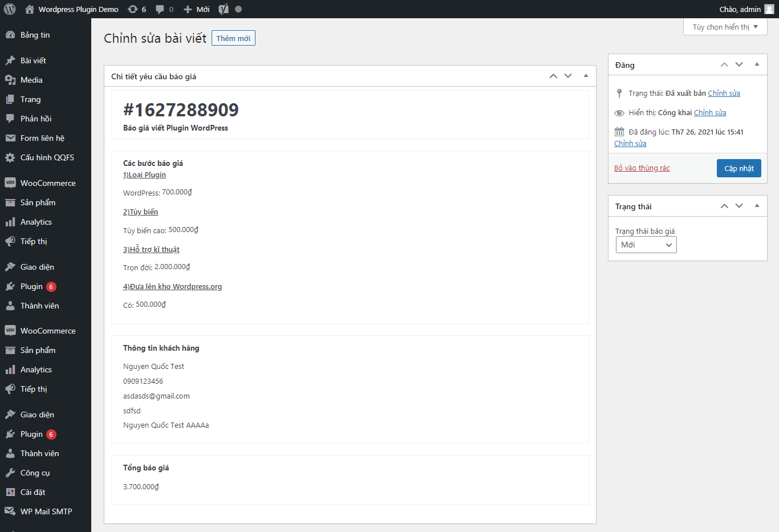779x532 pixels.
Task: Click the Bài viết pushpin icon
Action: pyautogui.click(x=10, y=60)
